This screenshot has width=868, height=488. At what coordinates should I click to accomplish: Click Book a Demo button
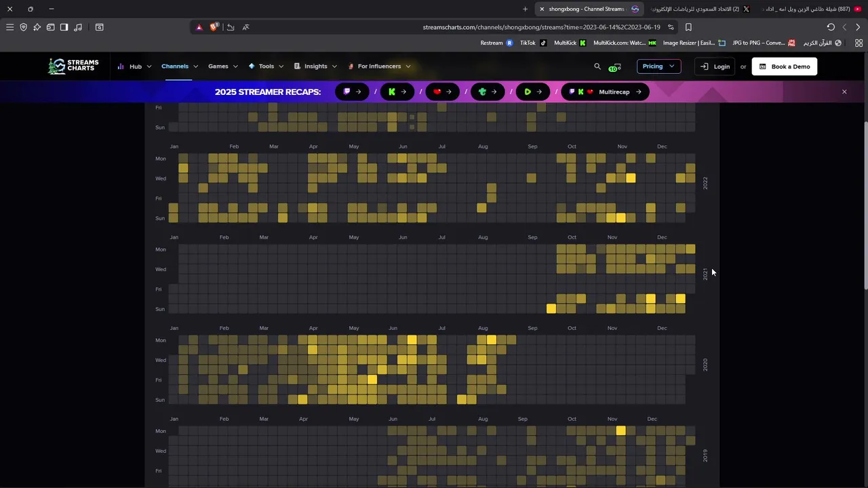[x=784, y=66]
